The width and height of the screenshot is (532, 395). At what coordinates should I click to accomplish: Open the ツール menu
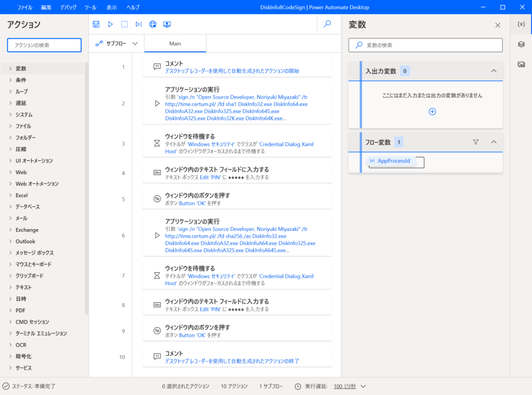[90, 7]
